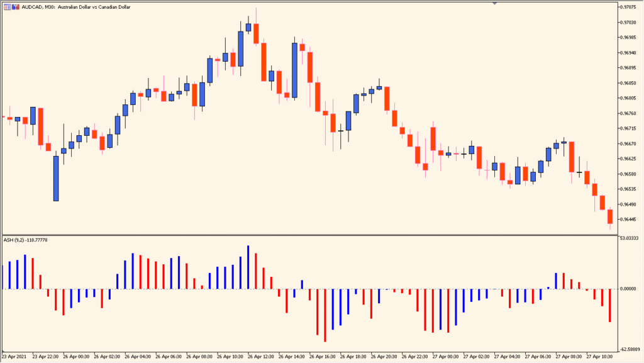This screenshot has height=363, width=644.
Task: Click the -62.58889 indicator scale minimum
Action: 630,349
